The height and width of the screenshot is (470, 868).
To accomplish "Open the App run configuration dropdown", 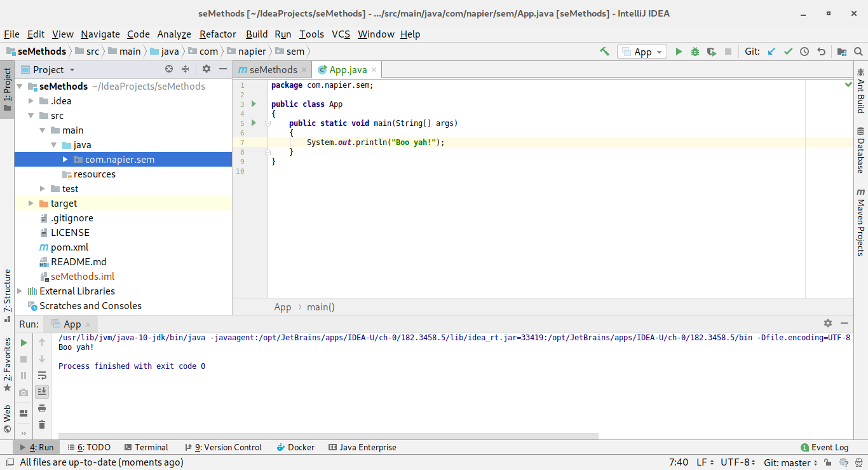I will [x=642, y=52].
